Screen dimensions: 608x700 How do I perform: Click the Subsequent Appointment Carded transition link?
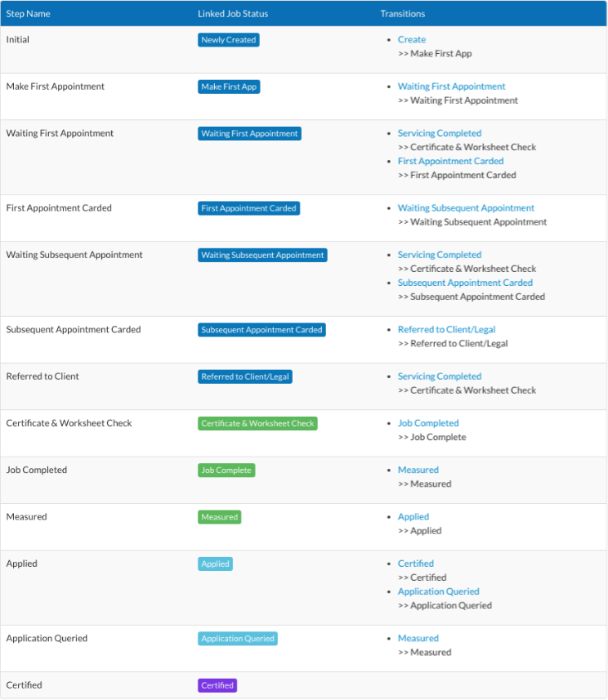[x=465, y=283]
